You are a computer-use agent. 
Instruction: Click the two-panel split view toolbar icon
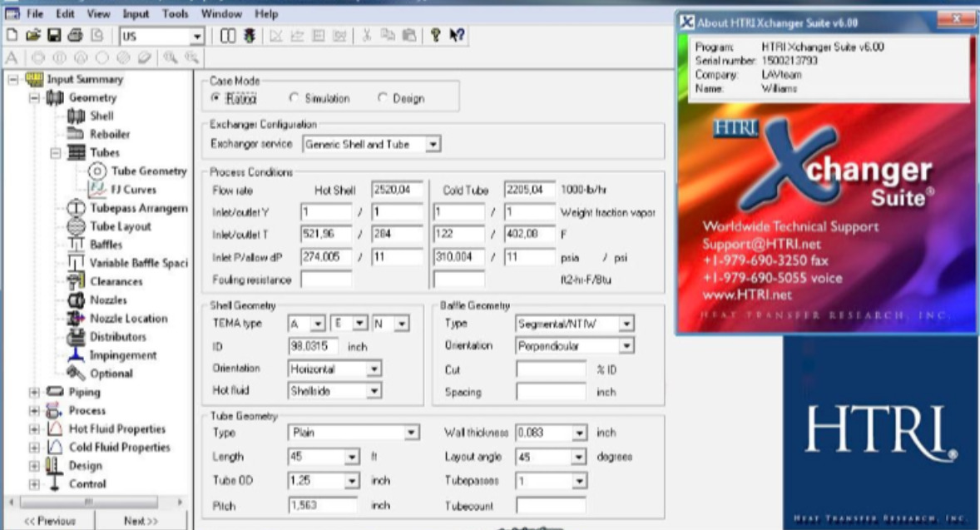point(228,36)
